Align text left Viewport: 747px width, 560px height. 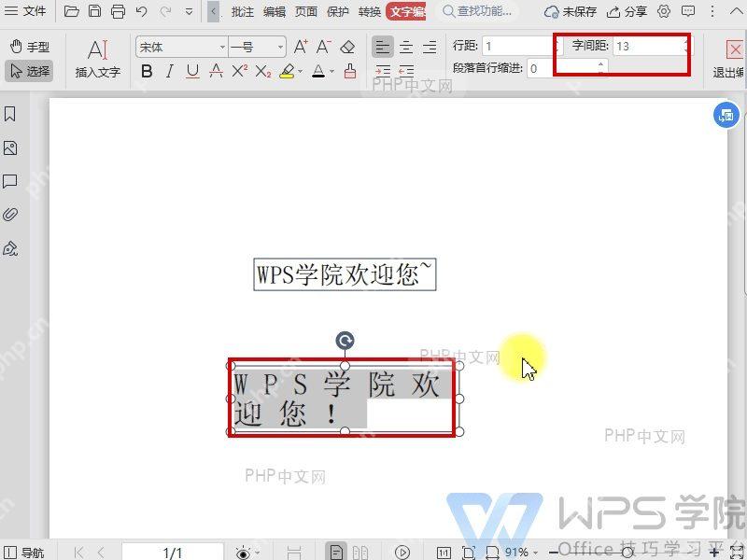(x=383, y=47)
